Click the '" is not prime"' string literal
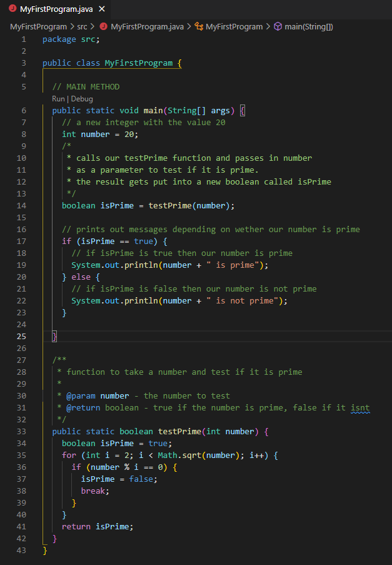The image size is (392, 565). [x=242, y=301]
